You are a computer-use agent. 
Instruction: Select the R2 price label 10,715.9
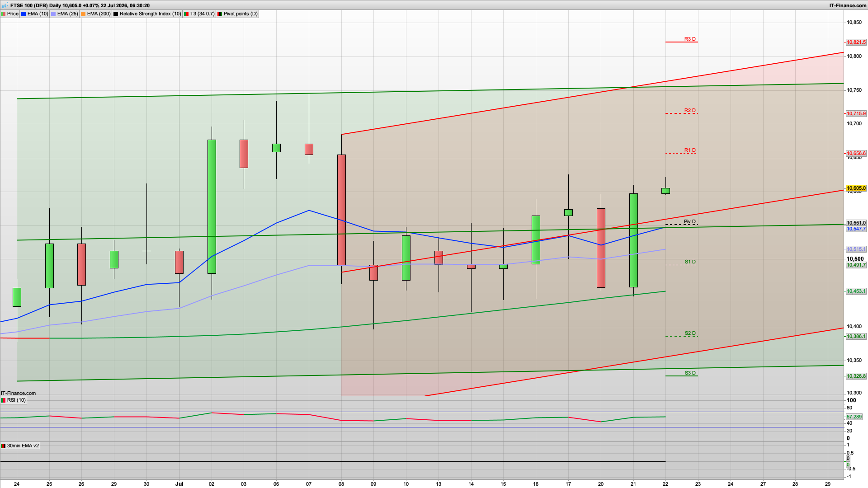pyautogui.click(x=856, y=114)
